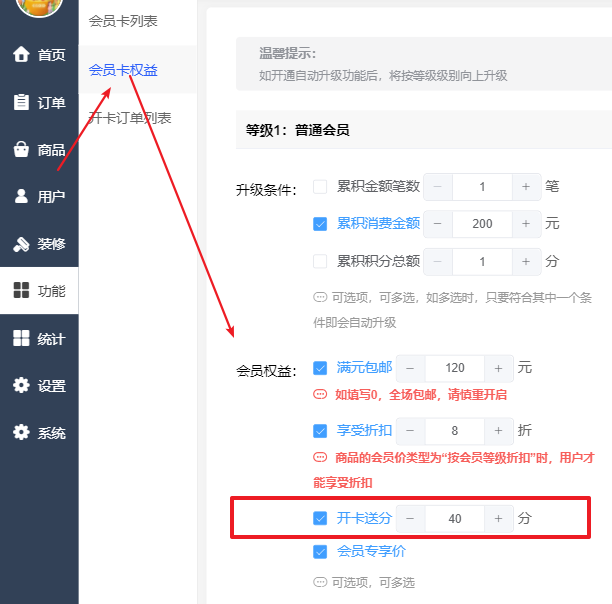Open the 订单 menu label

pos(52,103)
